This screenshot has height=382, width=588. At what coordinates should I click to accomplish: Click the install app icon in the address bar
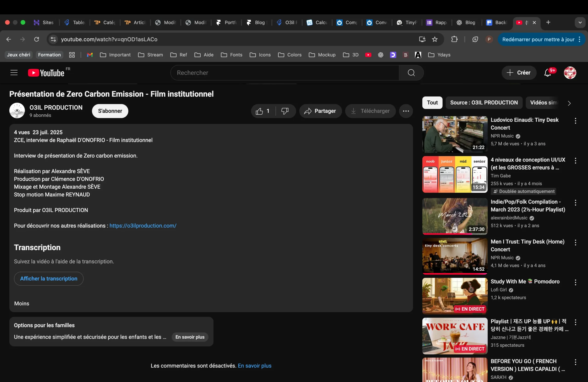(422, 39)
